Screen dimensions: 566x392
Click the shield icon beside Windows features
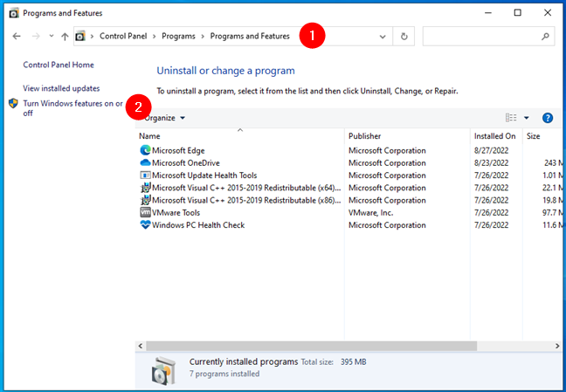(x=13, y=104)
